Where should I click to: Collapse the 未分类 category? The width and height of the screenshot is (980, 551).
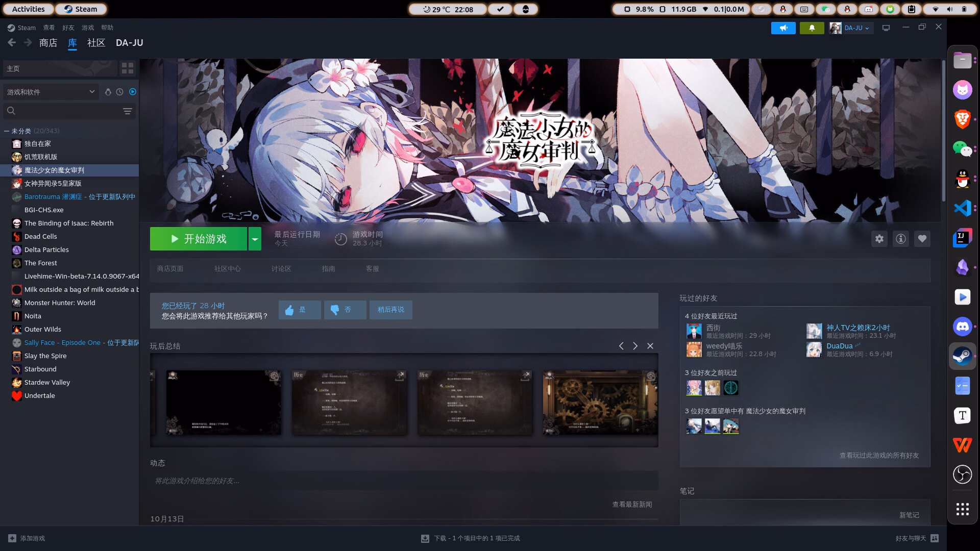(x=7, y=131)
